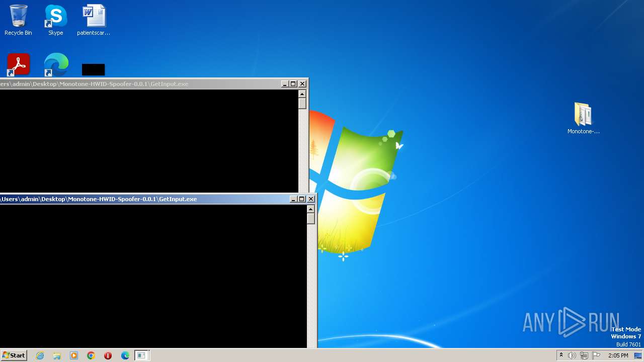The height and width of the screenshot is (362, 644).
Task: Open Edge from the taskbar
Action: coord(125,355)
